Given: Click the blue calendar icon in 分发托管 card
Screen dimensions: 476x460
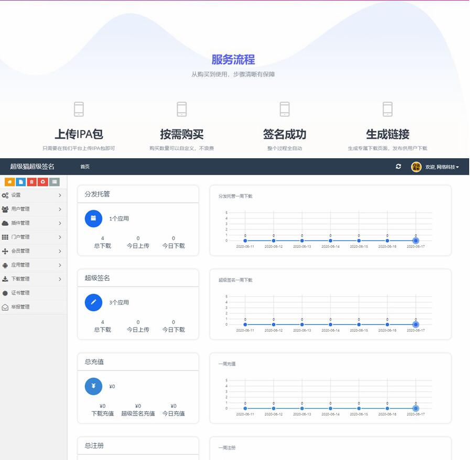Looking at the screenshot, I should coord(93,218).
